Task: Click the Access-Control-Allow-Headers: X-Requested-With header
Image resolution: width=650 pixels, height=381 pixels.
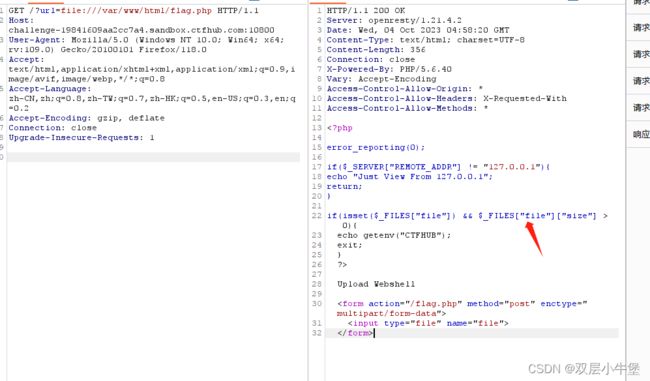Action: pyautogui.click(x=446, y=98)
